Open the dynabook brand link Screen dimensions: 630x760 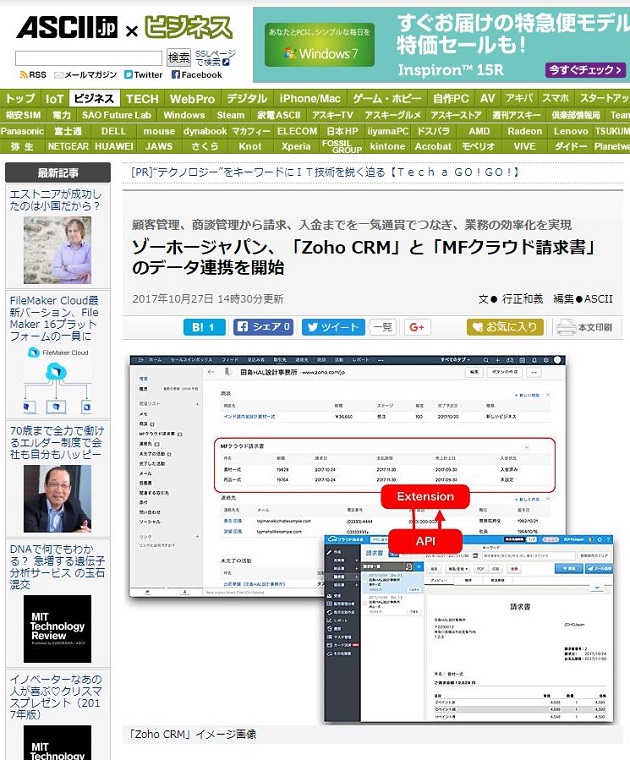205,131
